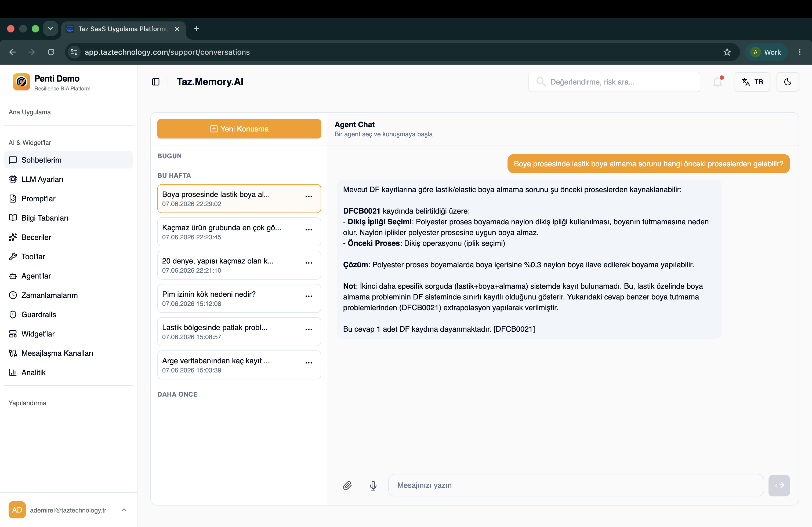Open options for 20 denye conversation

pyautogui.click(x=309, y=263)
